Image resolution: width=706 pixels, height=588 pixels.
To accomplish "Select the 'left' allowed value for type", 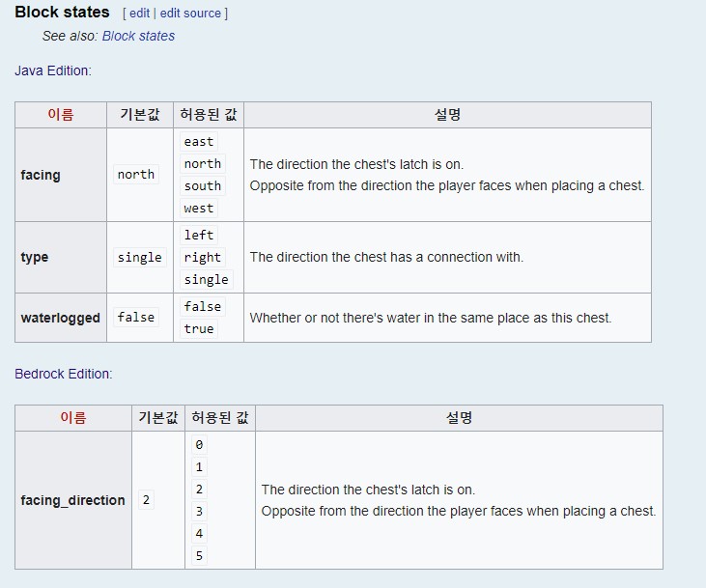I will coord(199,235).
